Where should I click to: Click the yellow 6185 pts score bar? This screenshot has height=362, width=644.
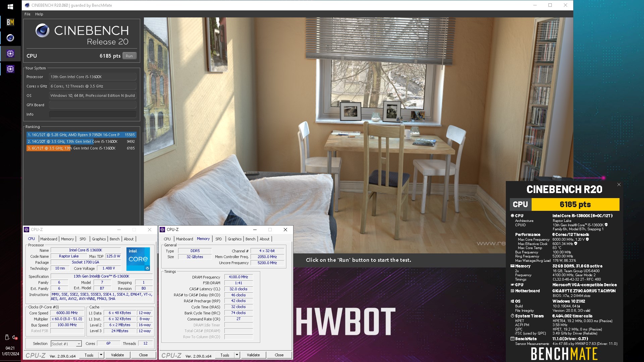575,204
